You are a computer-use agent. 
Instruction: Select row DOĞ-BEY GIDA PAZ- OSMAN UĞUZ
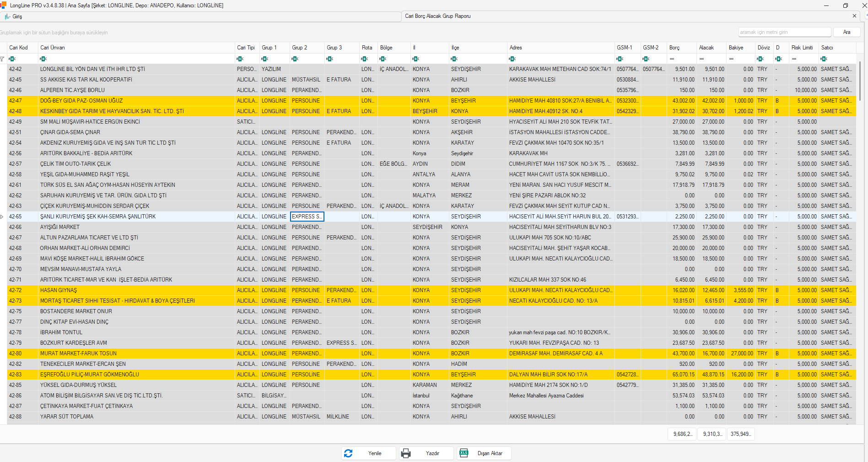[431, 101]
